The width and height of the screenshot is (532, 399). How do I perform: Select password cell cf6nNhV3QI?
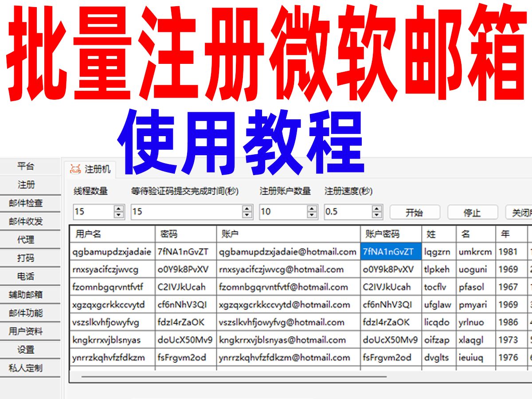click(186, 305)
